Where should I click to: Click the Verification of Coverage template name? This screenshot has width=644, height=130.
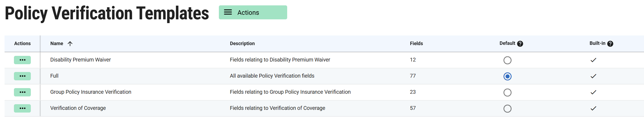[78, 108]
